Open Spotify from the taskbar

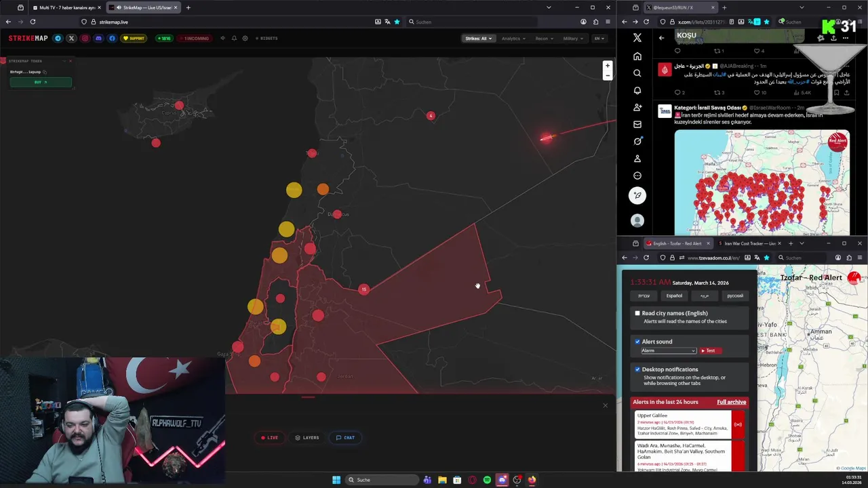487,480
